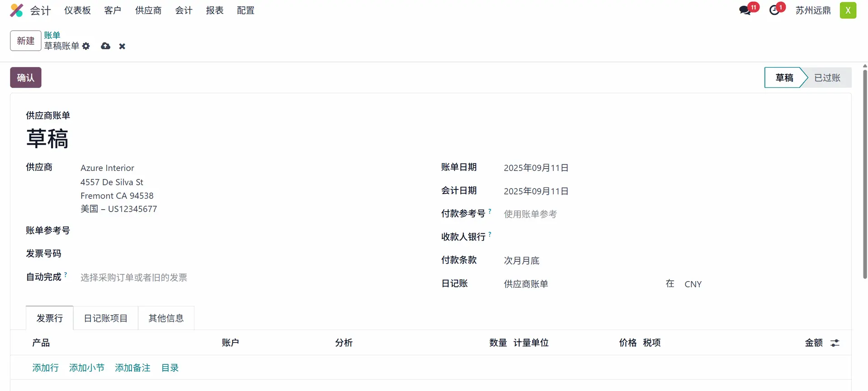868x391 pixels.
Task: Click the cloud save icon
Action: tap(105, 46)
